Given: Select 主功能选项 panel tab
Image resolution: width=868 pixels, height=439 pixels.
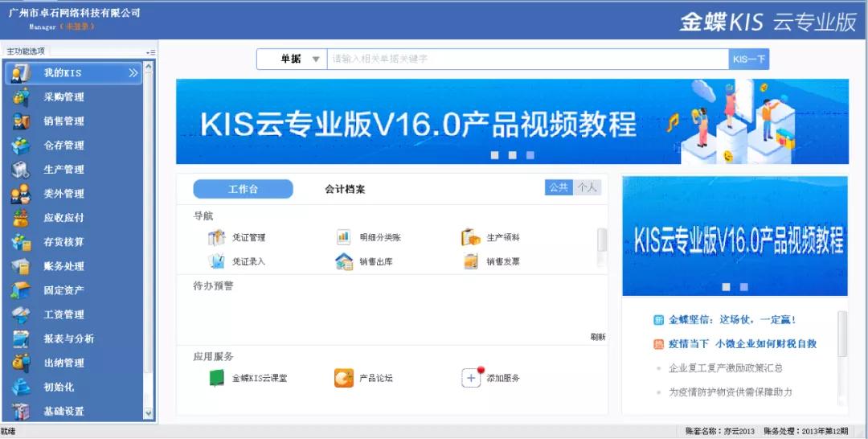Looking at the screenshot, I should [x=26, y=51].
